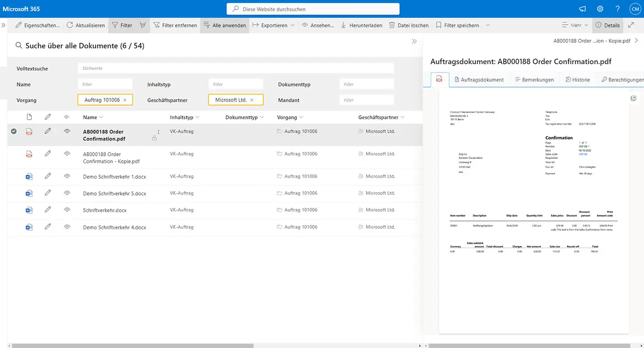The image size is (644, 348).
Task: Expand details panel with diagonal arrows icon
Action: click(631, 25)
